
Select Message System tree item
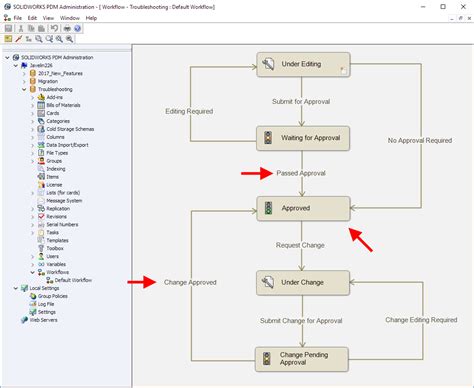[64, 201]
